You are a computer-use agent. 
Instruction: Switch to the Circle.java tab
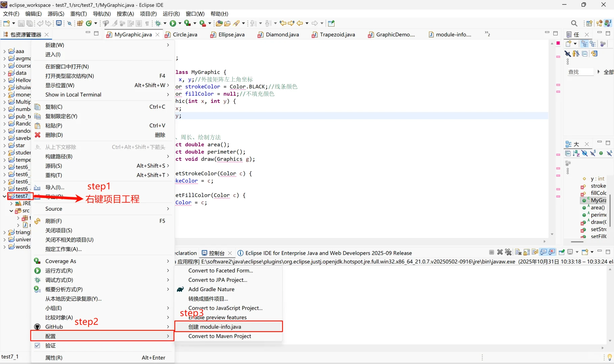pos(185,34)
